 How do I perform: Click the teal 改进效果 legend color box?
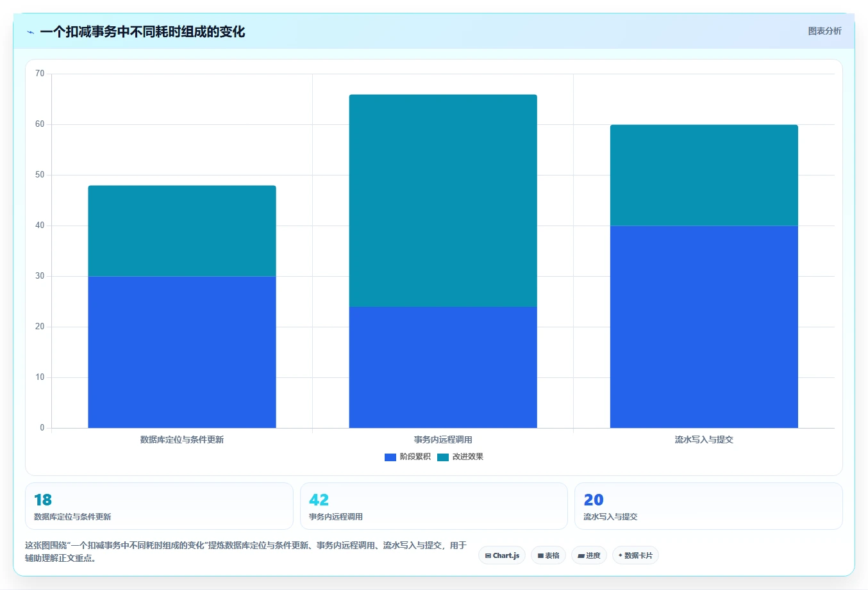pos(443,457)
